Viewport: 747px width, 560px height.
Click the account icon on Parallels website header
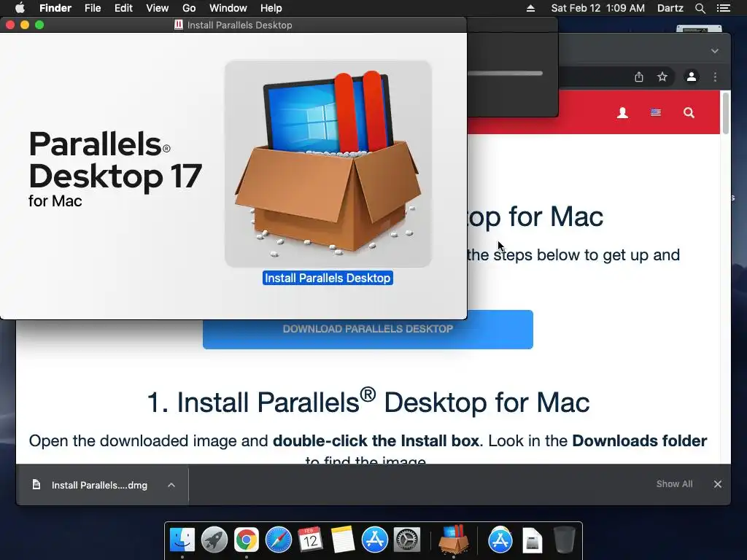click(622, 113)
